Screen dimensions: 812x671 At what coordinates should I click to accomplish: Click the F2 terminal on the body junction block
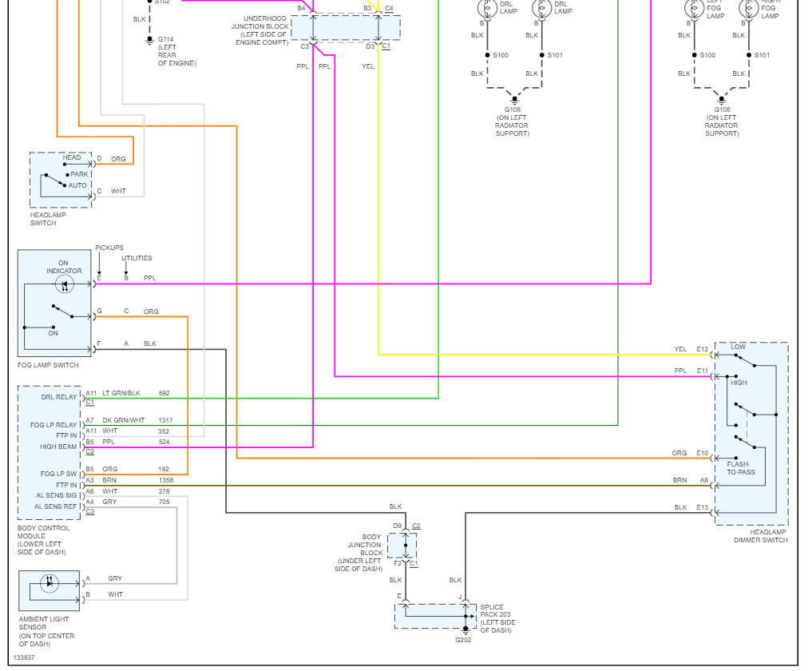coord(398,563)
